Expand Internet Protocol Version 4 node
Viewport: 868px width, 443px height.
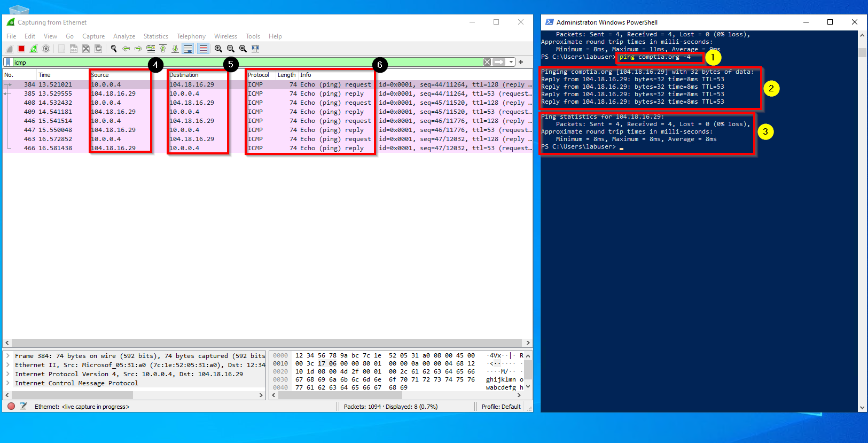[8, 374]
